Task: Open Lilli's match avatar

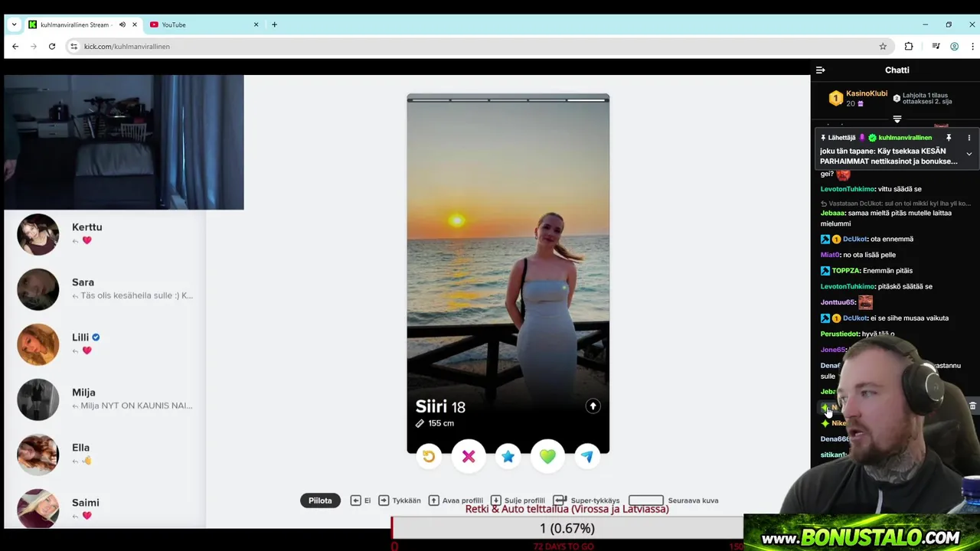Action: [38, 344]
